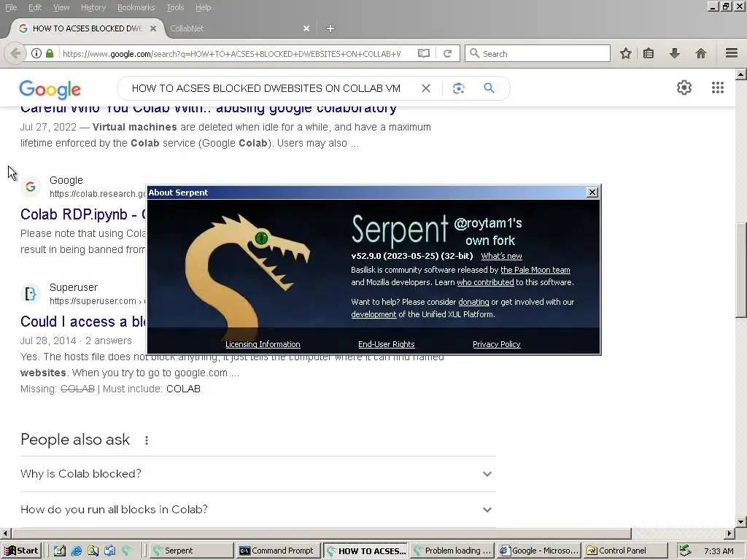
Task: Open the hamburger menu icon
Action: click(732, 53)
